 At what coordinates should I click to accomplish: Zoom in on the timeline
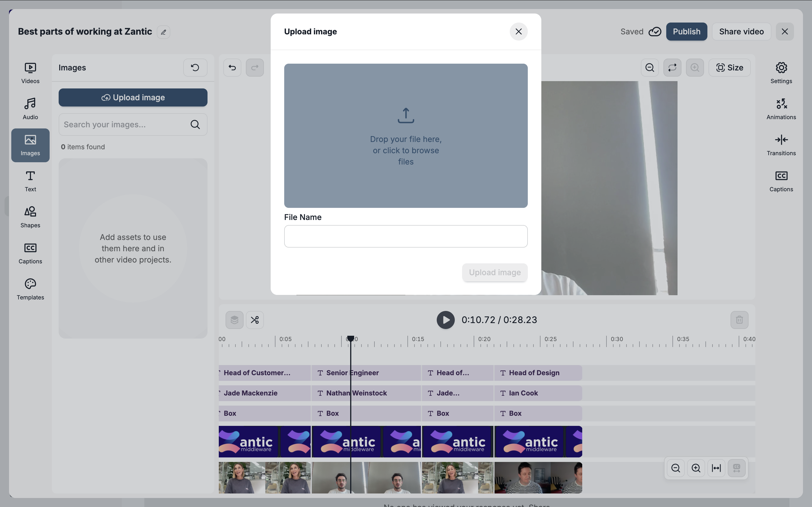coord(696,468)
